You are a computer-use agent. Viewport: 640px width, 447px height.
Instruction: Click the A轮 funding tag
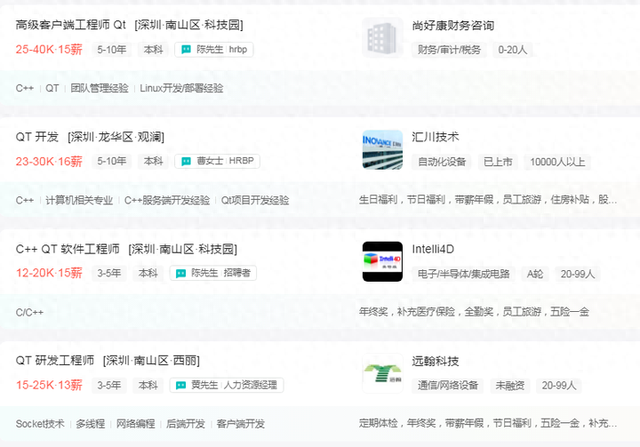[535, 274]
